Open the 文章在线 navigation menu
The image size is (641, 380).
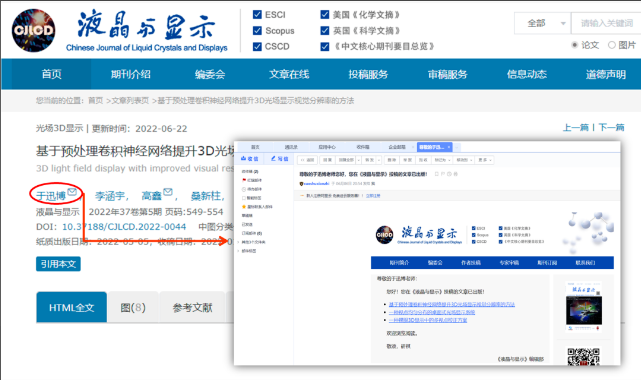pos(289,74)
